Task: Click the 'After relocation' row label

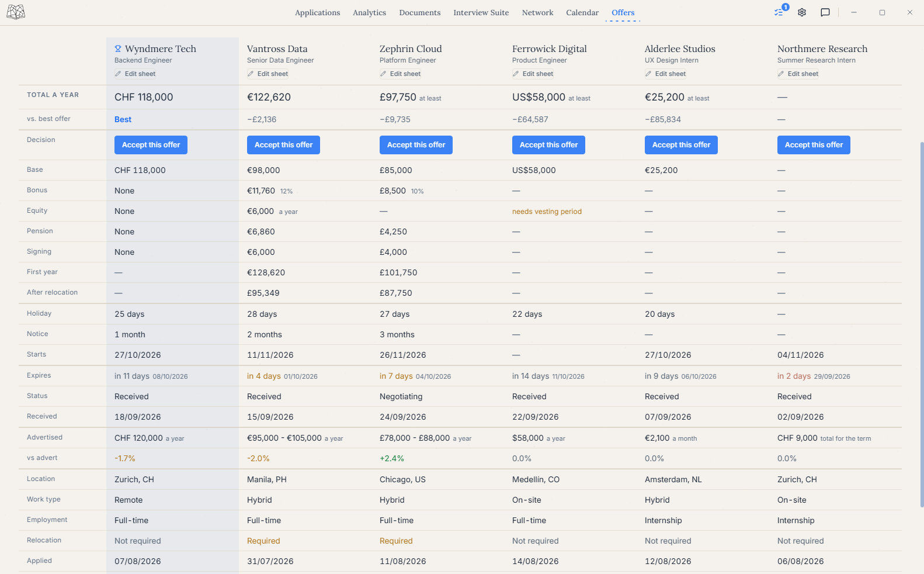Action: [x=52, y=292]
